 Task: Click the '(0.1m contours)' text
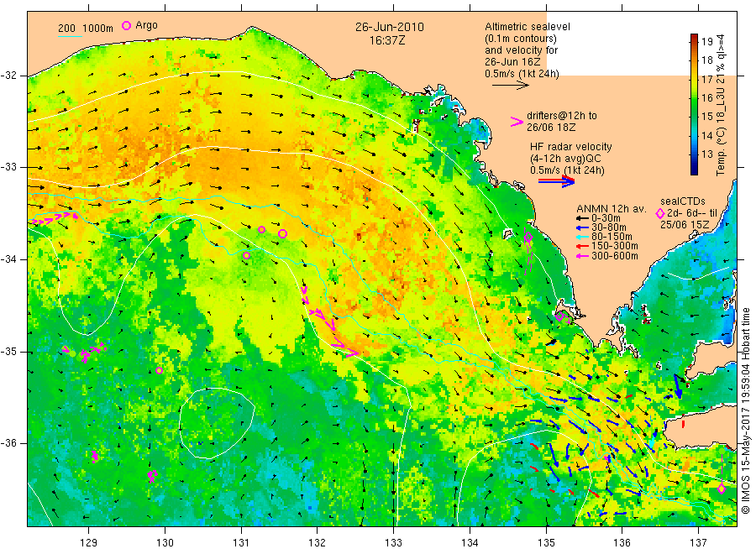[x=521, y=39]
